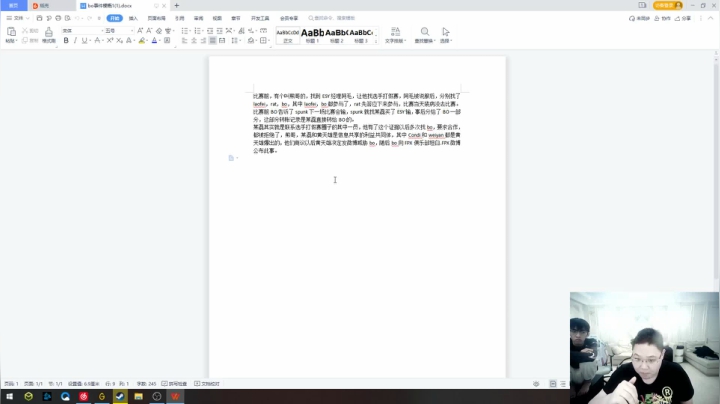This screenshot has height=404, width=720.
Task: Open the Developer Tools tab
Action: pos(260,18)
